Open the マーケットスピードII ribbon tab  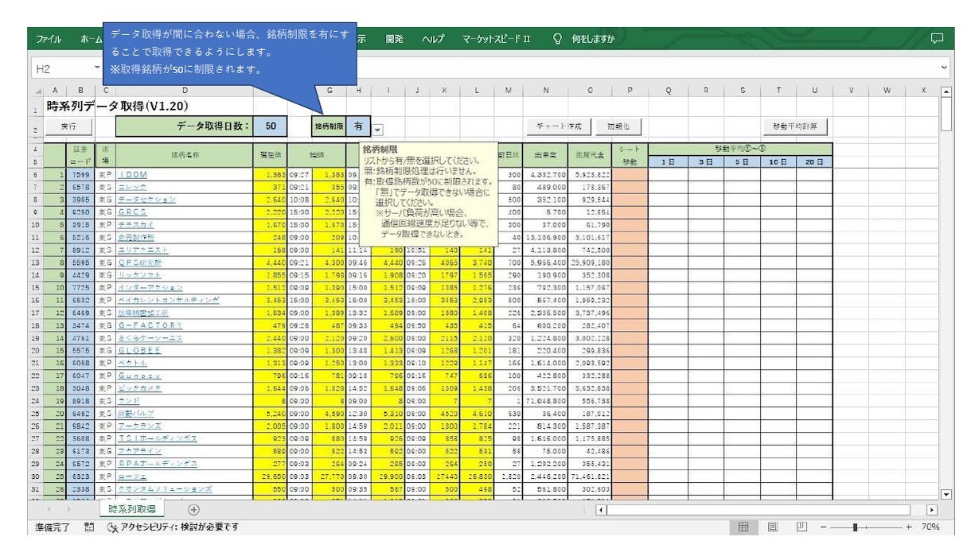(x=497, y=40)
